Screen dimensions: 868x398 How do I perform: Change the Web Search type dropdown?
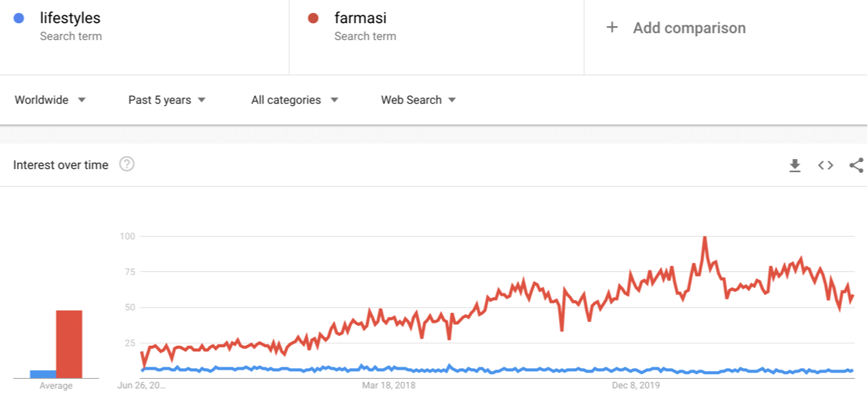point(418,100)
